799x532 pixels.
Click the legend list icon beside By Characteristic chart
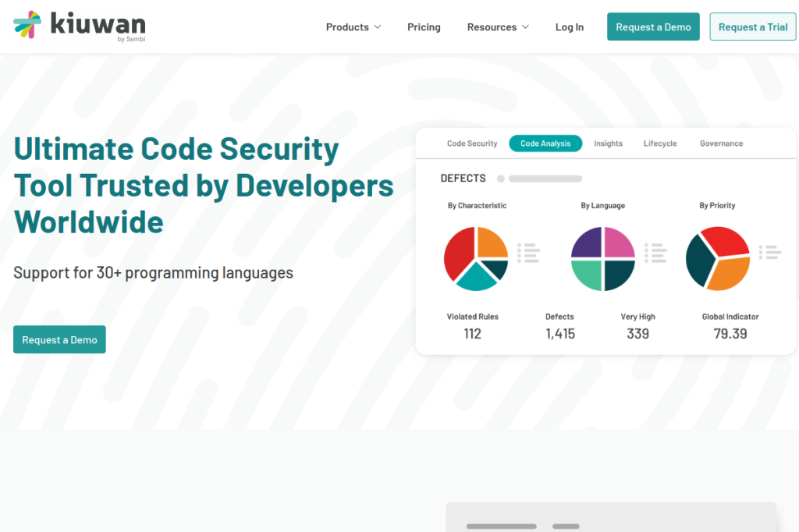click(x=528, y=253)
